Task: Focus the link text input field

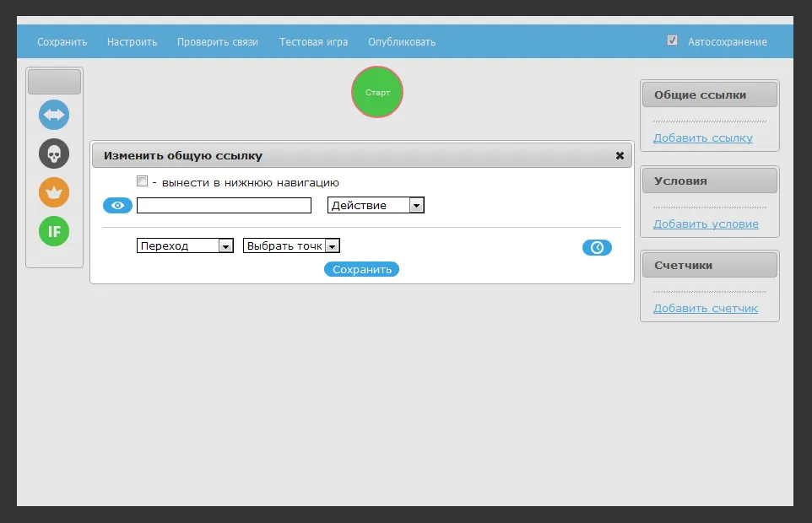Action: pyautogui.click(x=224, y=205)
